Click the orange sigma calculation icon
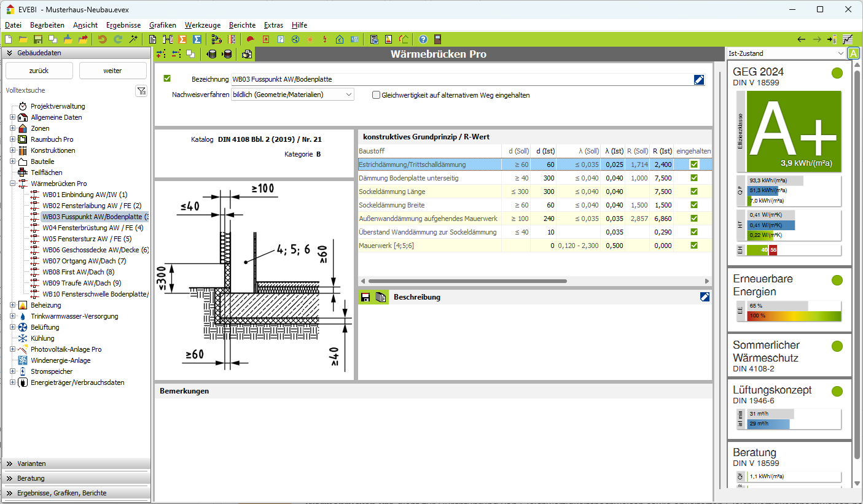 click(x=182, y=39)
